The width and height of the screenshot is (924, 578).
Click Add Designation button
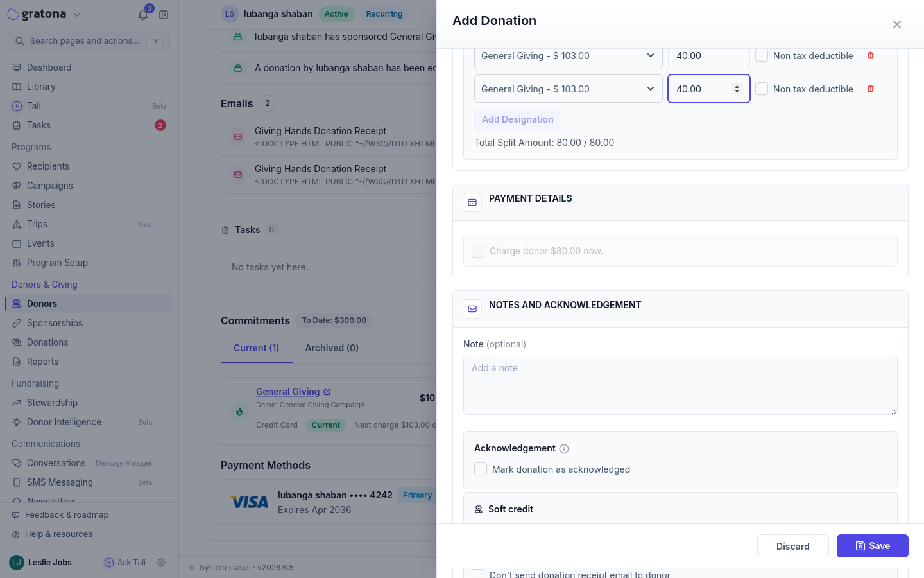click(518, 119)
